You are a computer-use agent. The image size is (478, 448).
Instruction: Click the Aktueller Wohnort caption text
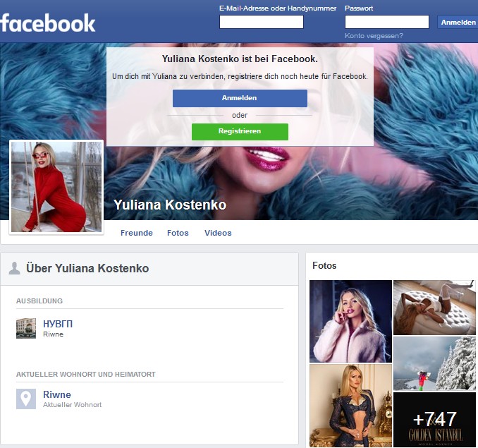[72, 405]
